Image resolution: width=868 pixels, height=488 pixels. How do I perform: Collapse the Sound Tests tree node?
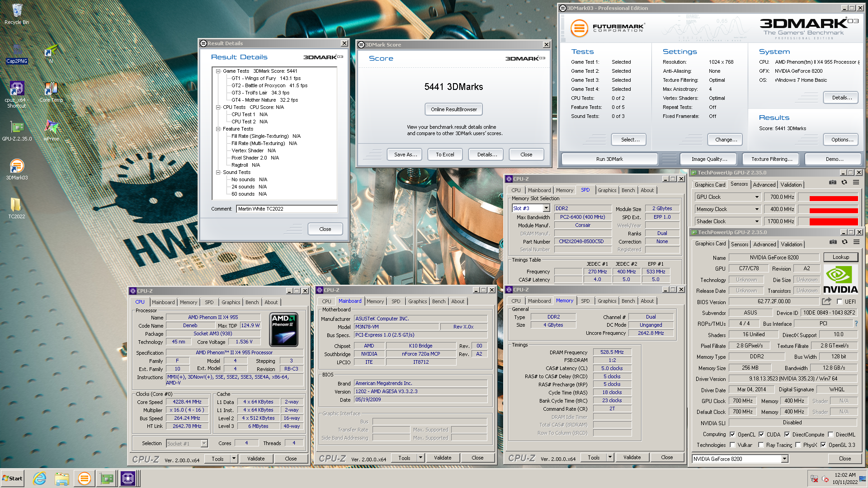coord(218,172)
